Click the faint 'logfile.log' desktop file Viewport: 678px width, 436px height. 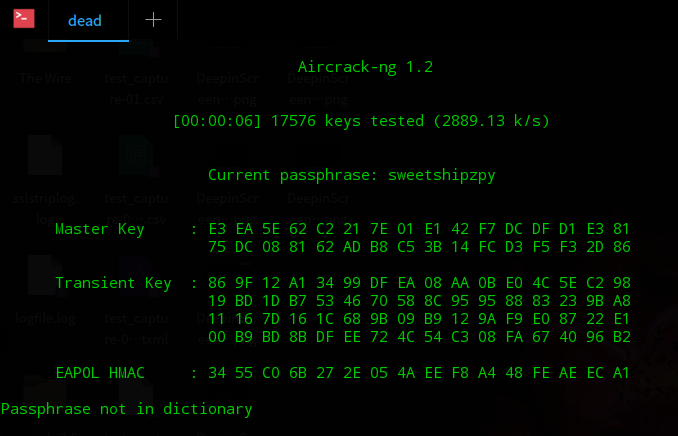tap(45, 319)
